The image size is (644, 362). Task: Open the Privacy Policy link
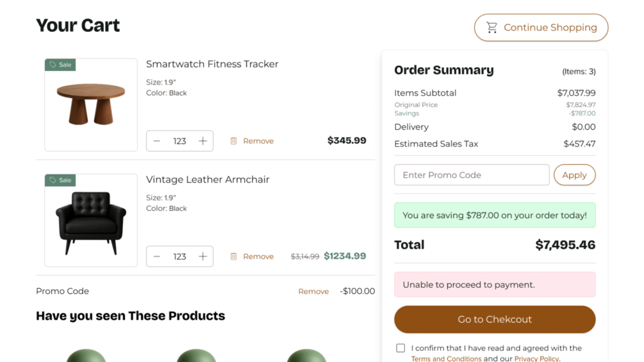[536, 358]
